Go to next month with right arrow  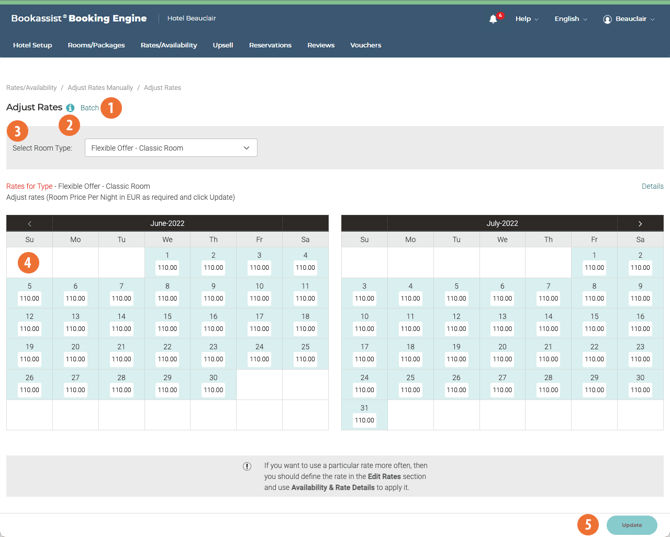[x=640, y=224]
